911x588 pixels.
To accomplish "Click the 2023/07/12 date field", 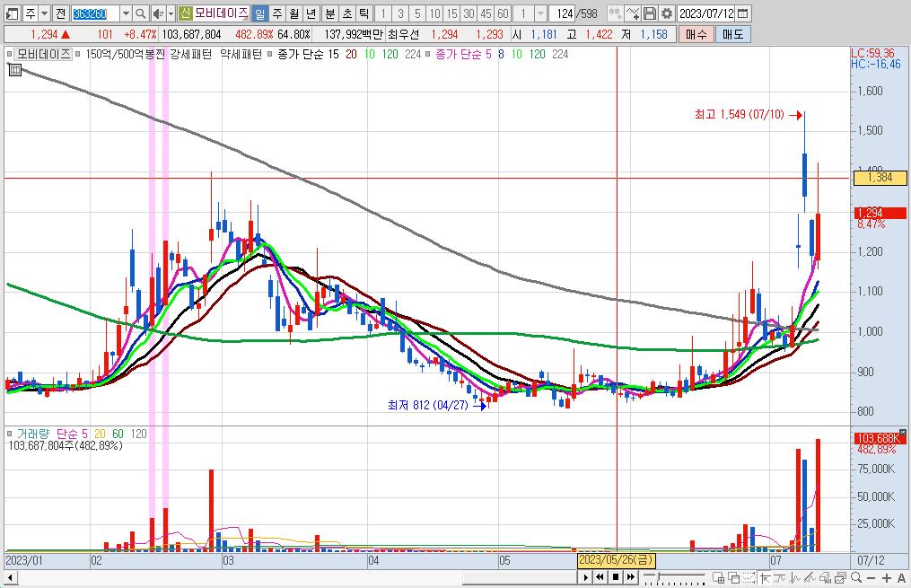I will click(x=706, y=13).
